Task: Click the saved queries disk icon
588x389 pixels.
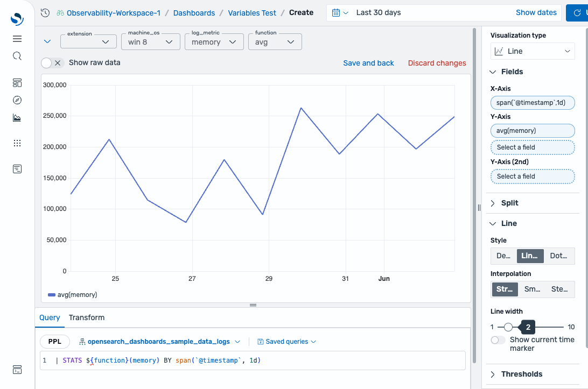Action: pyautogui.click(x=260, y=342)
